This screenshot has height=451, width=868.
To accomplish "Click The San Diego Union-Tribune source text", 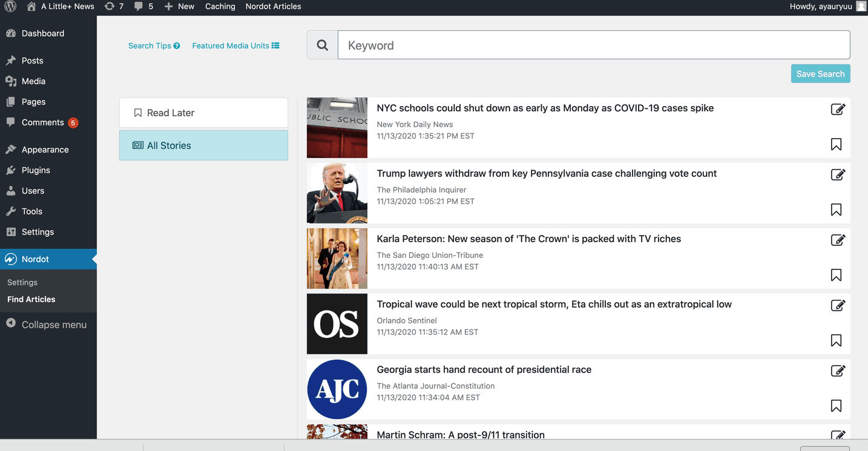I will [x=430, y=255].
